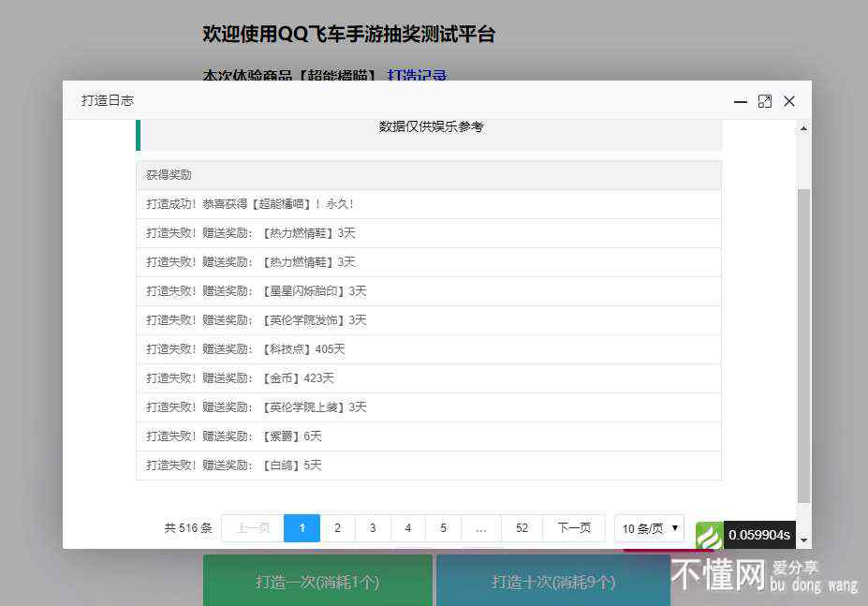Screen dimensions: 868x606
Task: Select row 【紫爵】6天
Action: coord(429,436)
